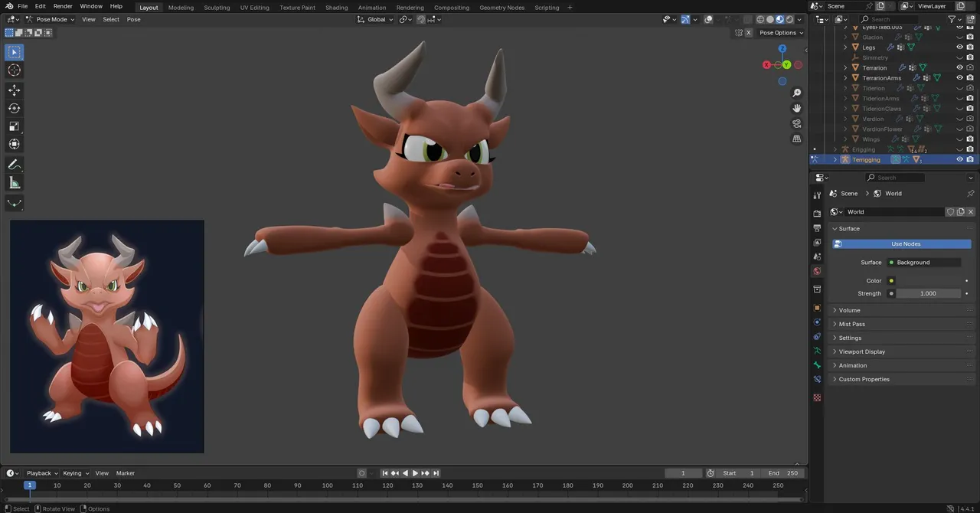This screenshot has height=513, width=980.
Task: Switch to the Sculpting workspace tab
Action: click(x=217, y=8)
